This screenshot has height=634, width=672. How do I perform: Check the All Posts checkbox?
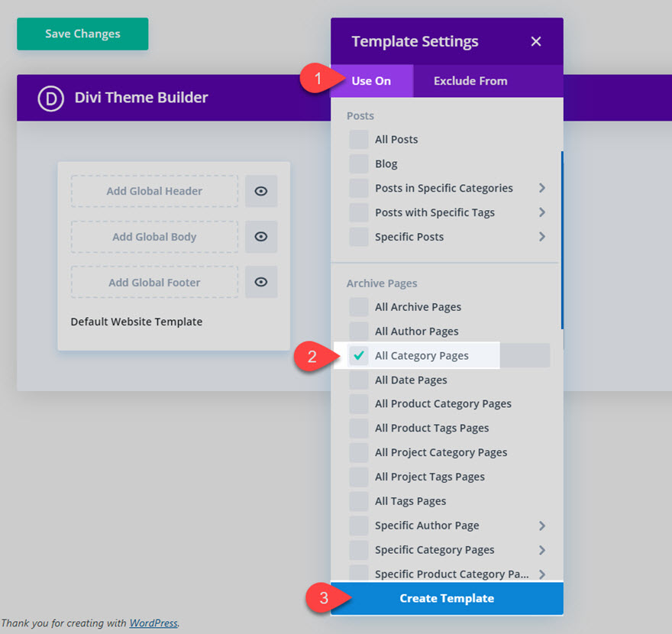coord(358,139)
